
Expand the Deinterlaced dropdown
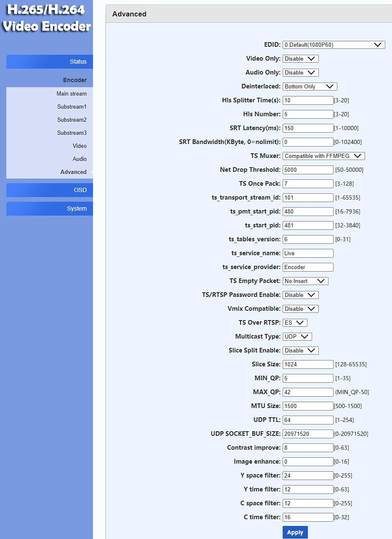coord(310,86)
